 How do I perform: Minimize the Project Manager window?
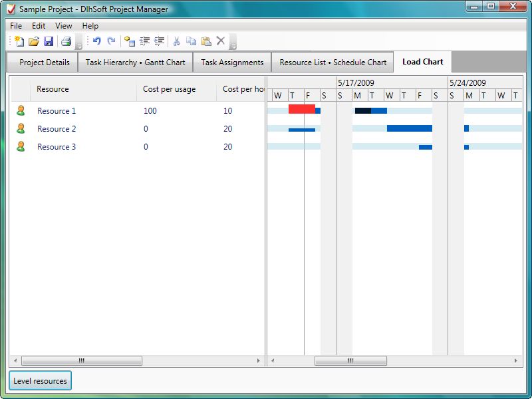(474, 7)
